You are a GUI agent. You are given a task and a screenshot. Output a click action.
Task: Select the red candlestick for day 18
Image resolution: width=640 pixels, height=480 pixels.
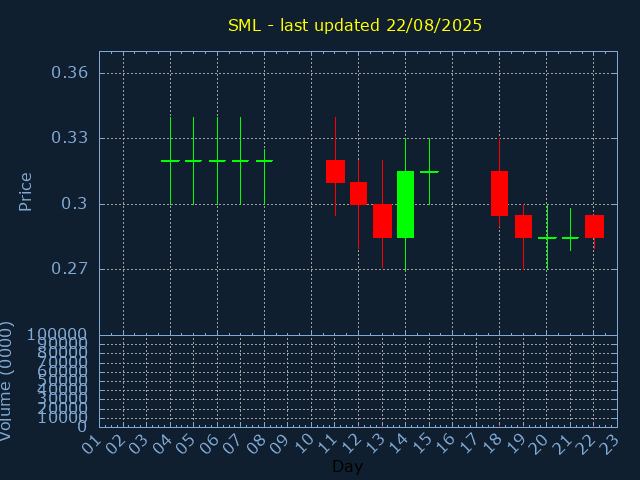point(499,193)
